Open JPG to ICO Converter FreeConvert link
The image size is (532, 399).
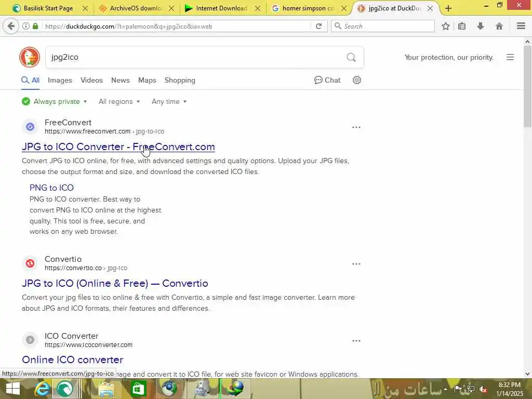click(x=118, y=147)
